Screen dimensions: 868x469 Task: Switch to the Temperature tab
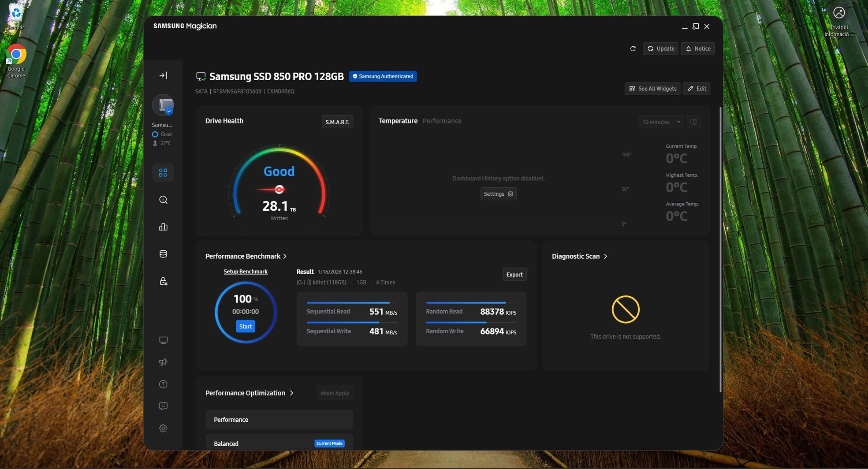coord(398,121)
